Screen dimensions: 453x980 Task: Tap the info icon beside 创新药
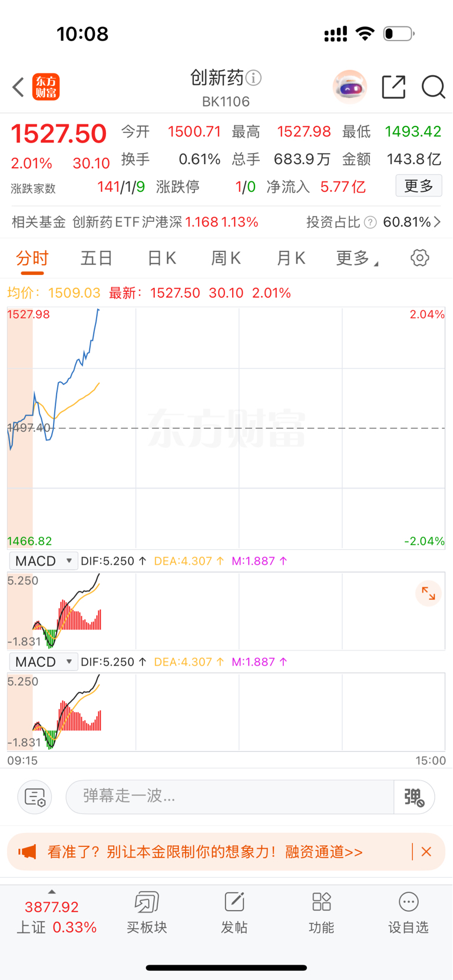pos(254,78)
